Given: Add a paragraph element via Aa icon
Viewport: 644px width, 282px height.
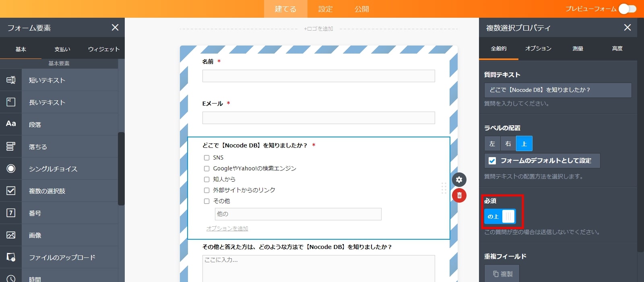Looking at the screenshot, I should [x=11, y=124].
